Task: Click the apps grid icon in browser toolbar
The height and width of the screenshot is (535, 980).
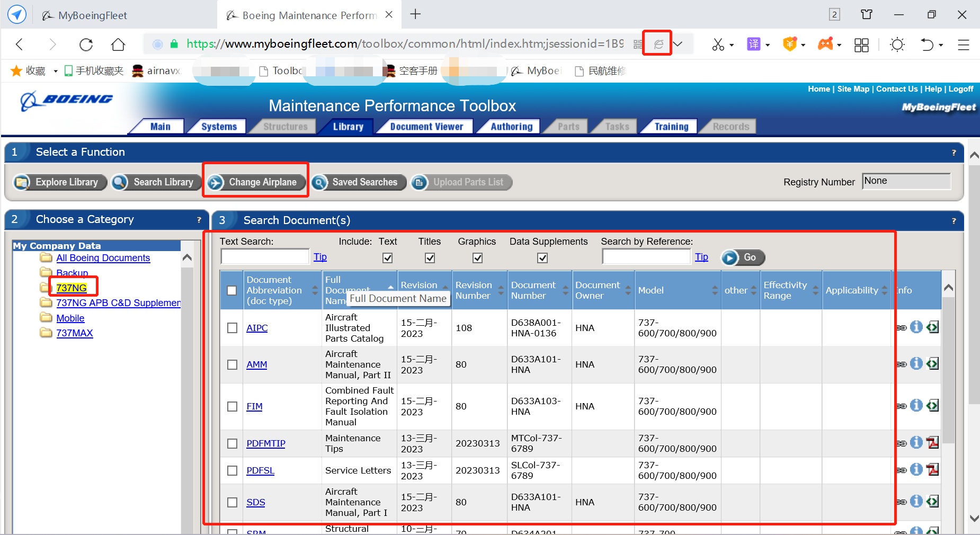Action: tap(861, 45)
